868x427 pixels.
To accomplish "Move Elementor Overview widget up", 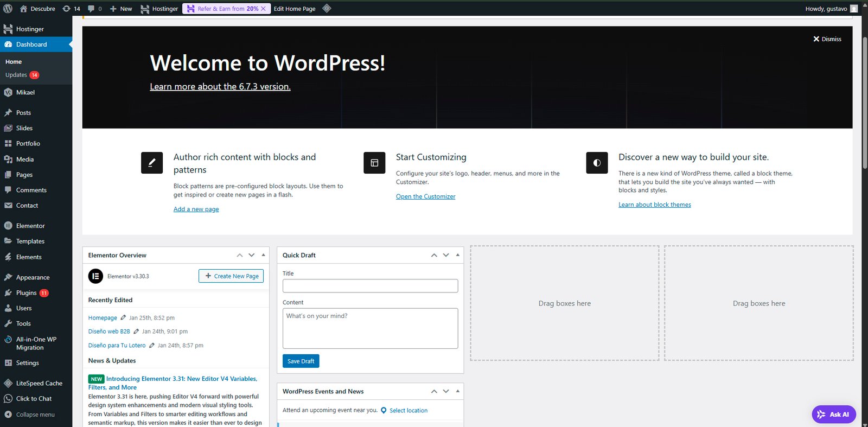I will tap(240, 255).
